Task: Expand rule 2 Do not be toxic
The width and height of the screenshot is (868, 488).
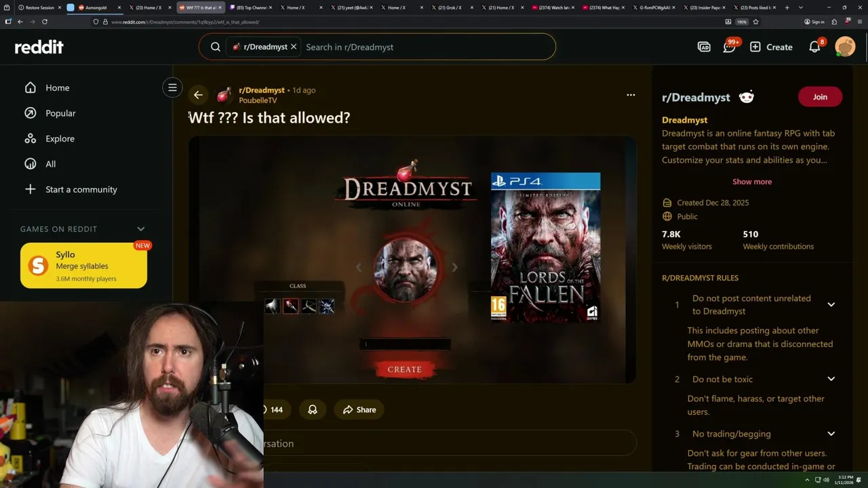Action: click(x=831, y=379)
